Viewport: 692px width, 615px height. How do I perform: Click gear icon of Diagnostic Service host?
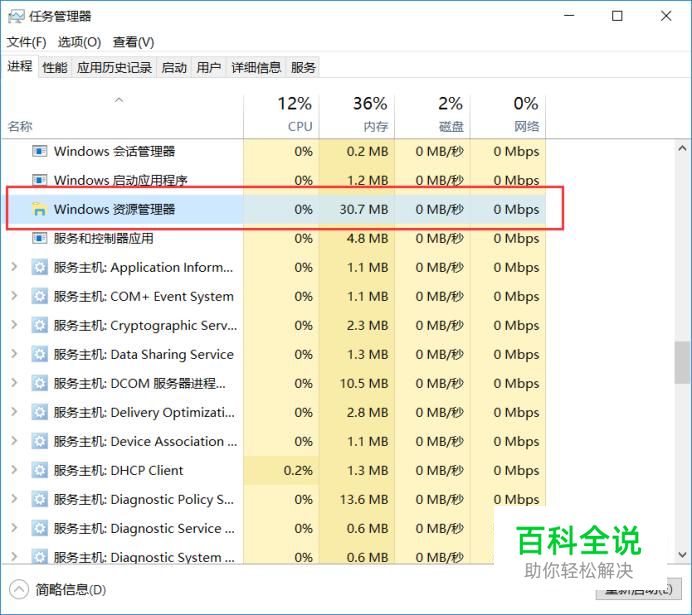(40, 529)
